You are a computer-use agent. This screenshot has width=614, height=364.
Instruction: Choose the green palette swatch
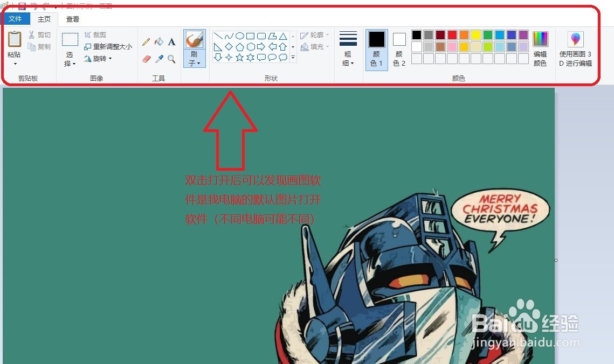coord(488,35)
